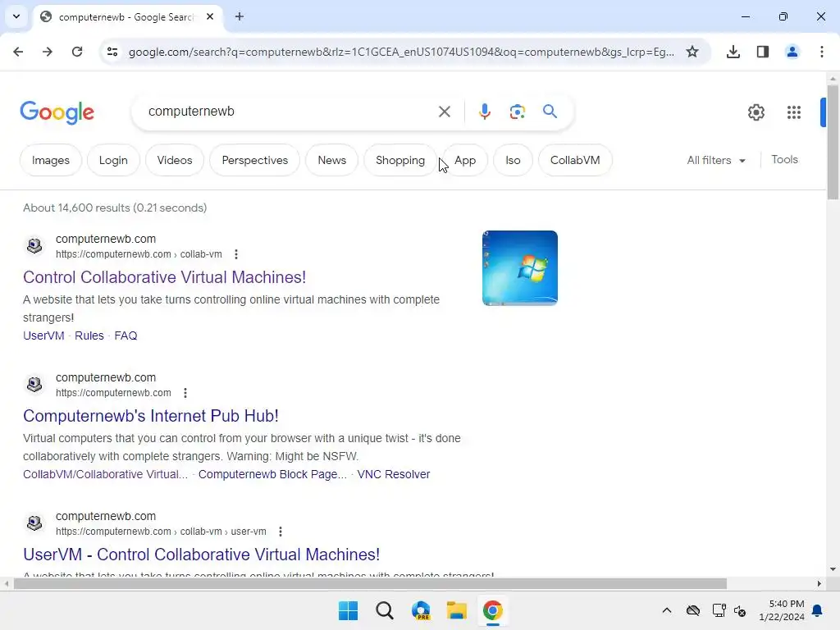840x630 pixels.
Task: Open the muted volume tray icon
Action: (740, 610)
